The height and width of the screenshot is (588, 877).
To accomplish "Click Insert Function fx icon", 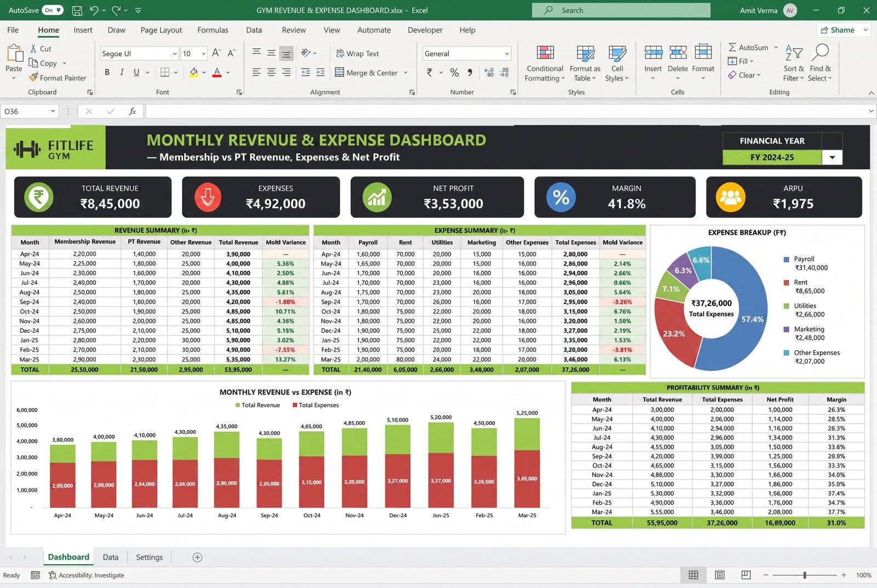I will 132,111.
